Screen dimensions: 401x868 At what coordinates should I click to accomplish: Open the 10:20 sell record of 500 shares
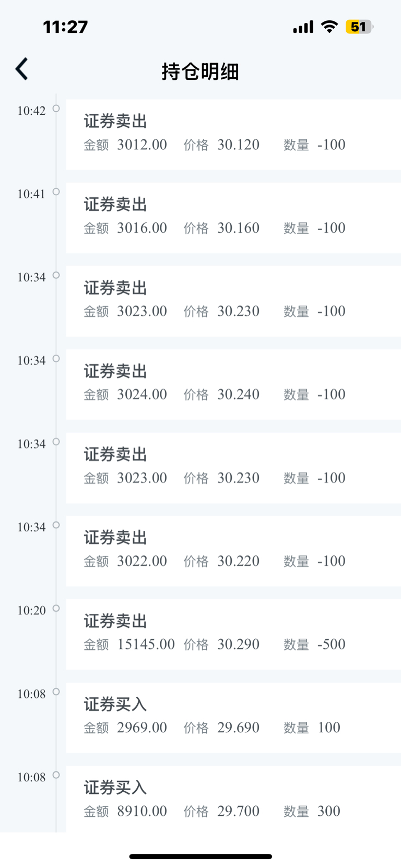pyautogui.click(x=233, y=634)
